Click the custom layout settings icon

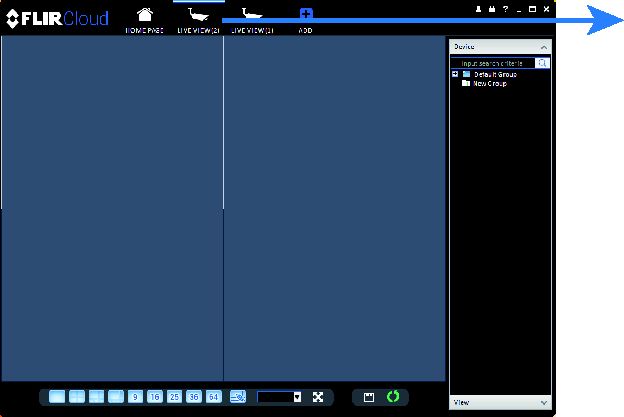[238, 397]
